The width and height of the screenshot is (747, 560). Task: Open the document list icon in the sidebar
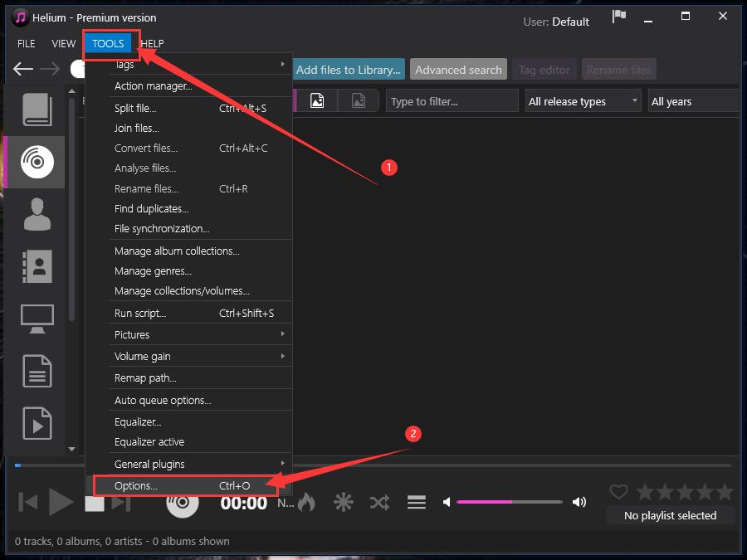point(37,371)
